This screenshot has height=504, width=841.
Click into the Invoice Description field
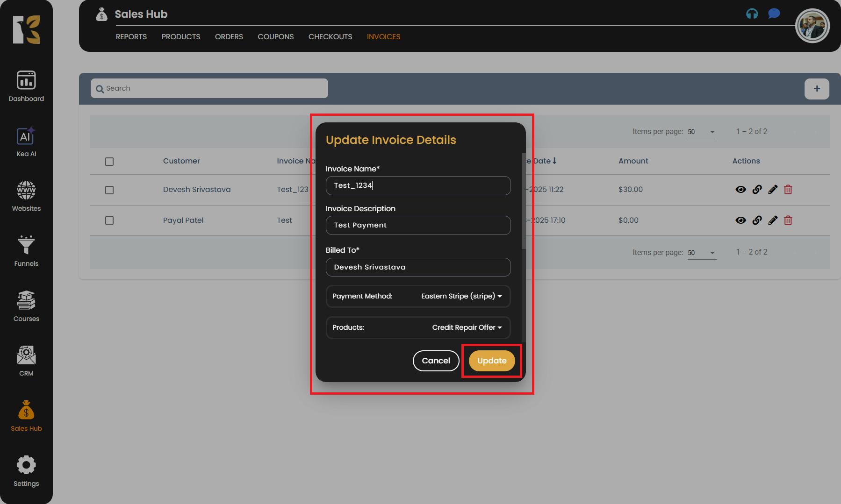pyautogui.click(x=418, y=226)
